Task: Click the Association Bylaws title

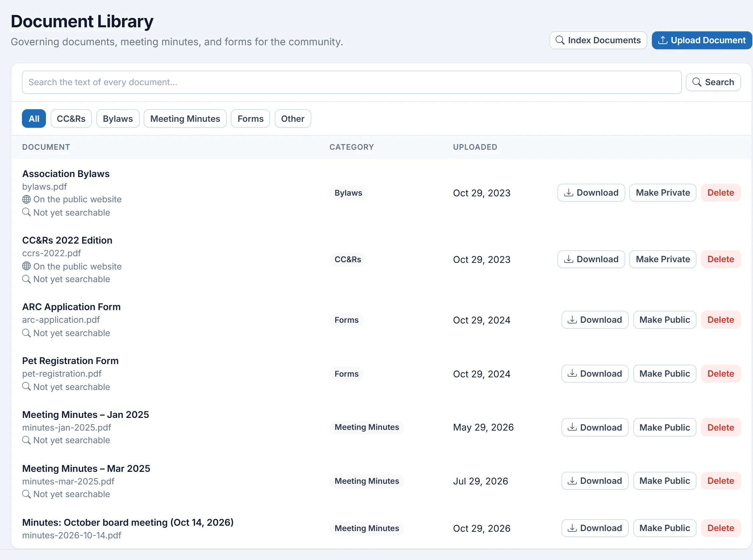Action: pos(66,174)
